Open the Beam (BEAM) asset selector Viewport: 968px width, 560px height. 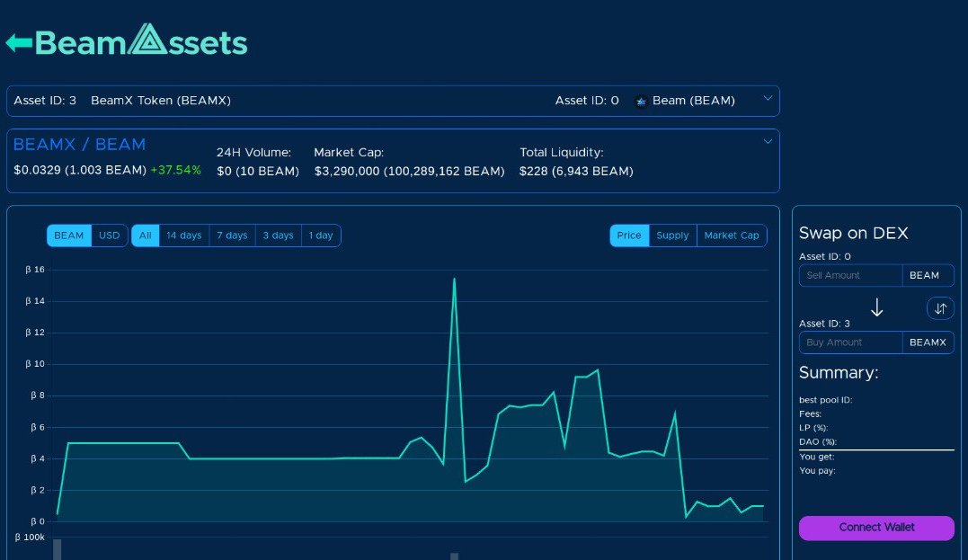(693, 101)
